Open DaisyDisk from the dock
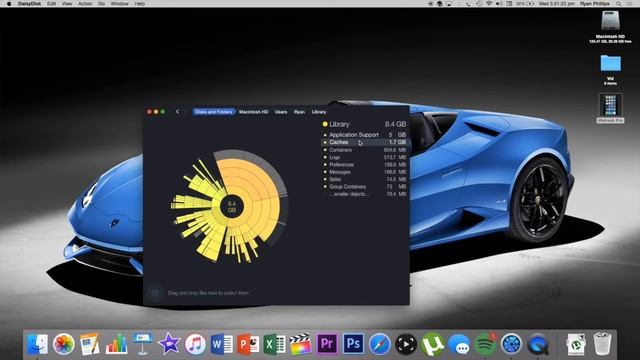The image size is (640, 360). pos(511,344)
